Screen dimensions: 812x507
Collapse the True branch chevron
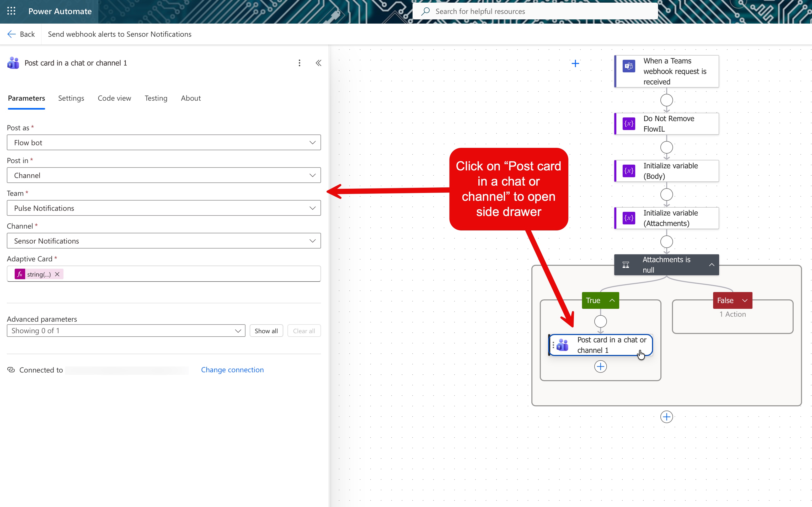pos(612,300)
